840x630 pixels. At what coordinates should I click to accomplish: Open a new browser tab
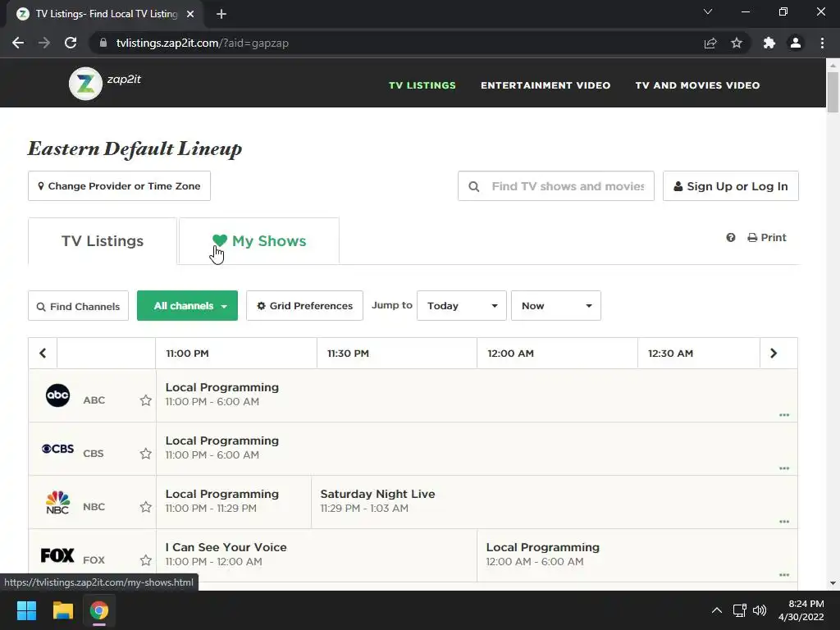pyautogui.click(x=221, y=14)
